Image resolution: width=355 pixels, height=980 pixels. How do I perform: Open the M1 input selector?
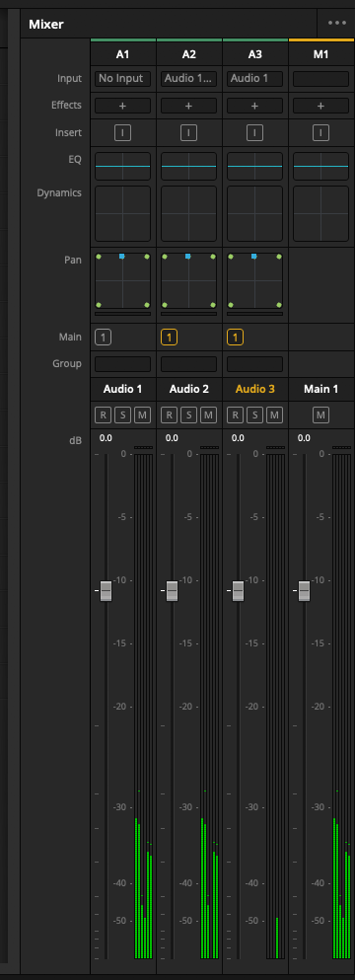pos(320,79)
